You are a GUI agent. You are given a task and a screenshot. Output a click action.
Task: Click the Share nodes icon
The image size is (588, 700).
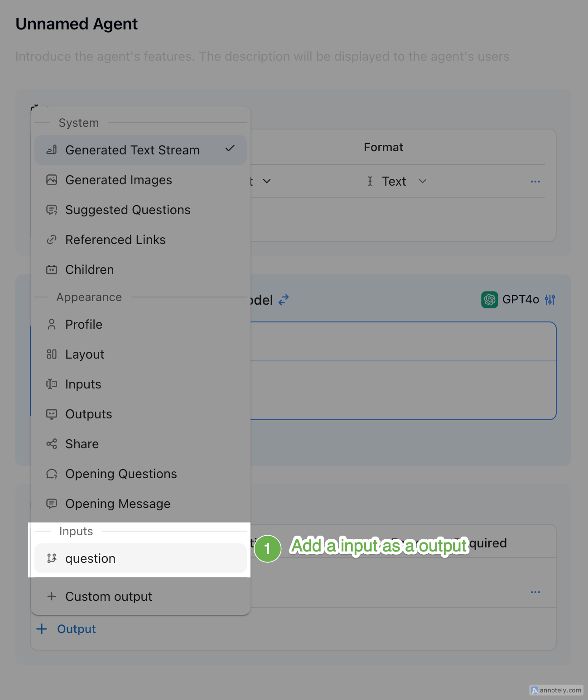tap(52, 444)
